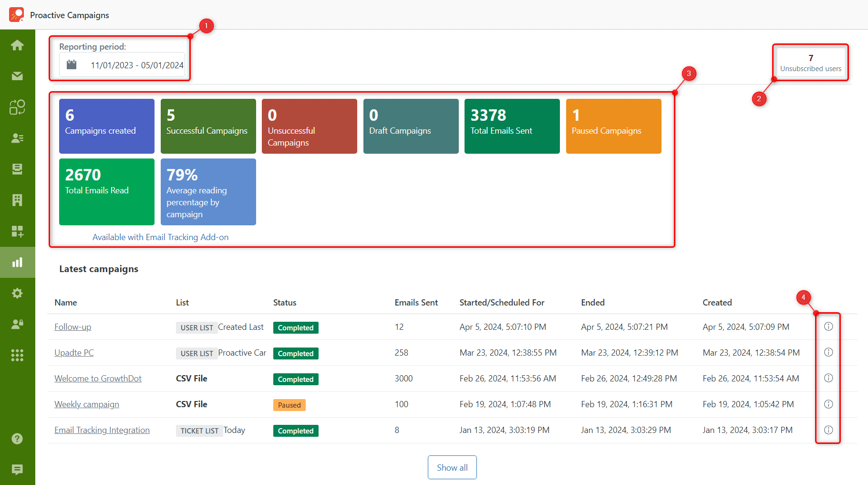Open info icon for Welcome to GrowthDot
This screenshot has height=485, width=868.
[x=828, y=378]
